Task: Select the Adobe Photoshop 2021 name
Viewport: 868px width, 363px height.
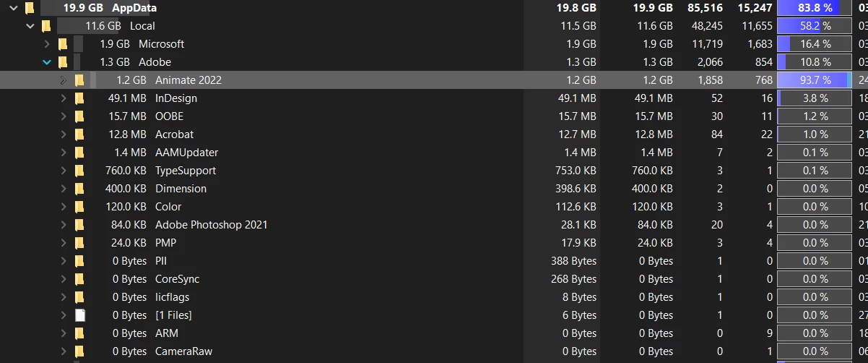Action: pyautogui.click(x=212, y=225)
